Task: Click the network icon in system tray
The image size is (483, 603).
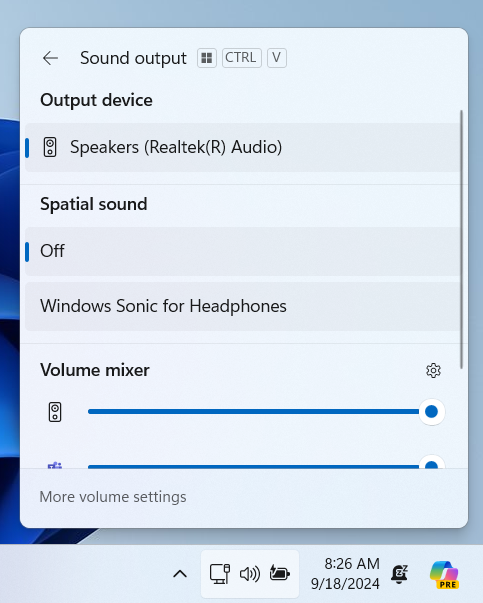Action: pos(220,574)
